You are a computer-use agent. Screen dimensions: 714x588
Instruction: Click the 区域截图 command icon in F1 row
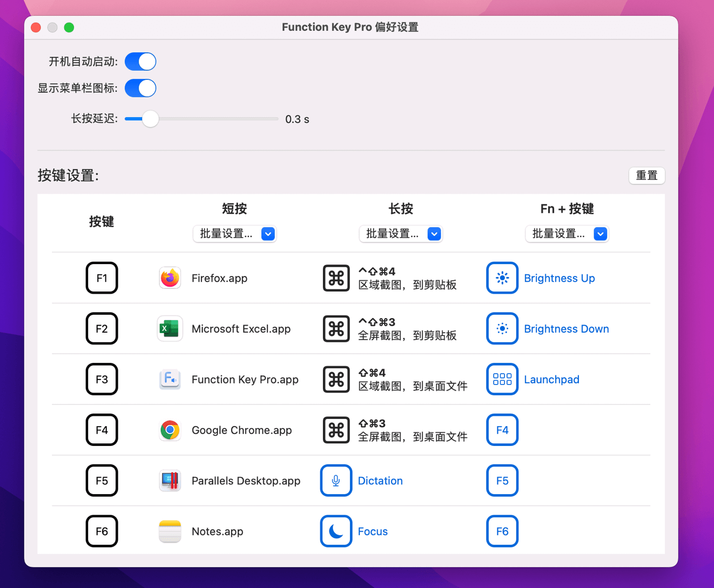tap(336, 278)
